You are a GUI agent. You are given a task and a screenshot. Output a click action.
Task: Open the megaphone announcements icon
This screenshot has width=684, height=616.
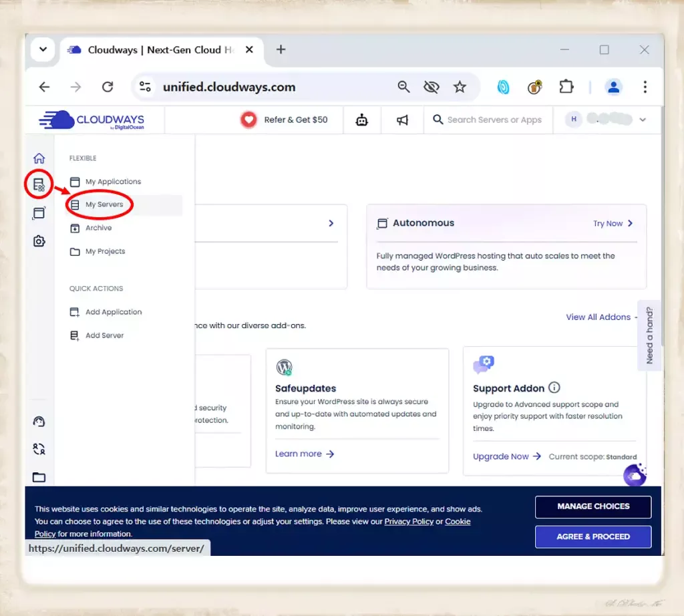[x=402, y=120]
